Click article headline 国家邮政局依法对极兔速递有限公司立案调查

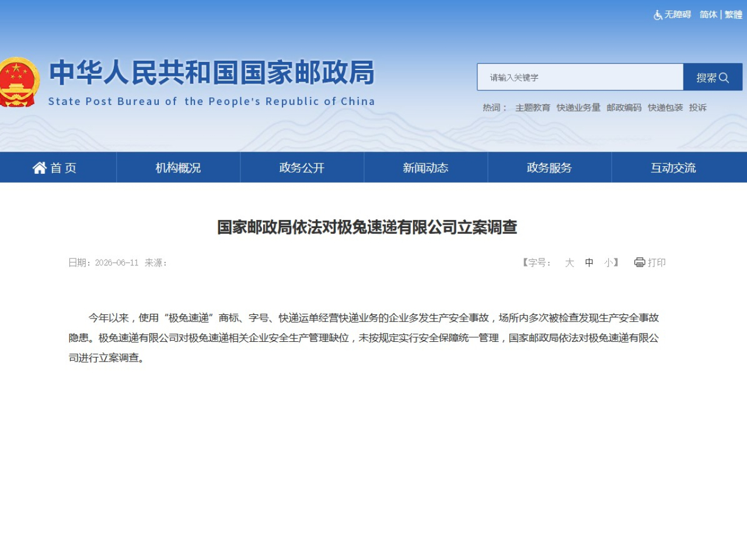point(367,228)
